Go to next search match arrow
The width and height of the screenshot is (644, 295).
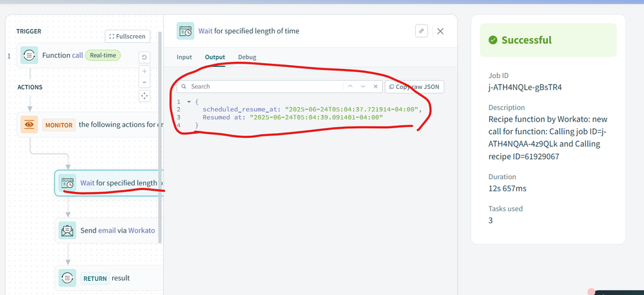pos(363,86)
